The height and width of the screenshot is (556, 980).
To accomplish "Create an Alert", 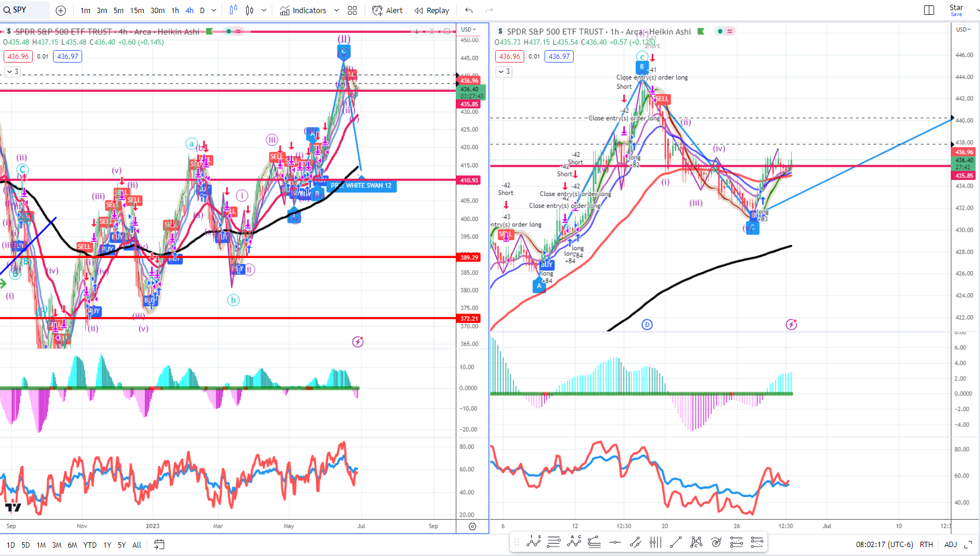I will (387, 11).
